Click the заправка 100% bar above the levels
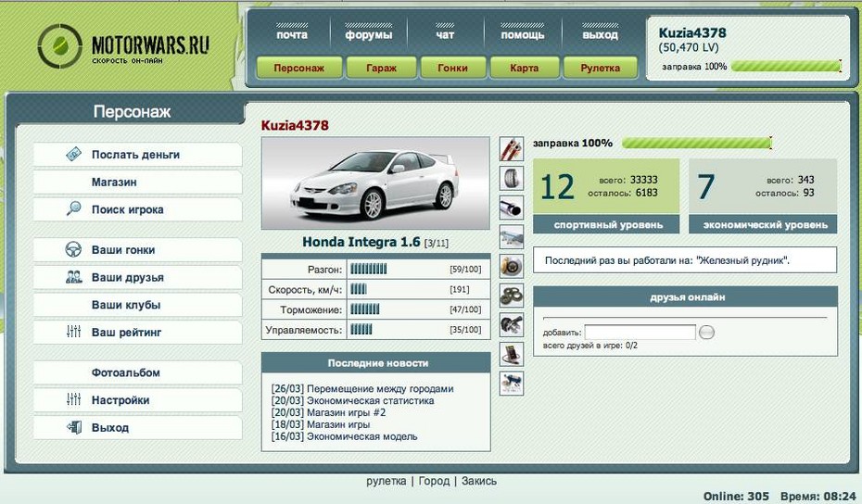Viewport: 862px width, 504px height. (x=697, y=143)
